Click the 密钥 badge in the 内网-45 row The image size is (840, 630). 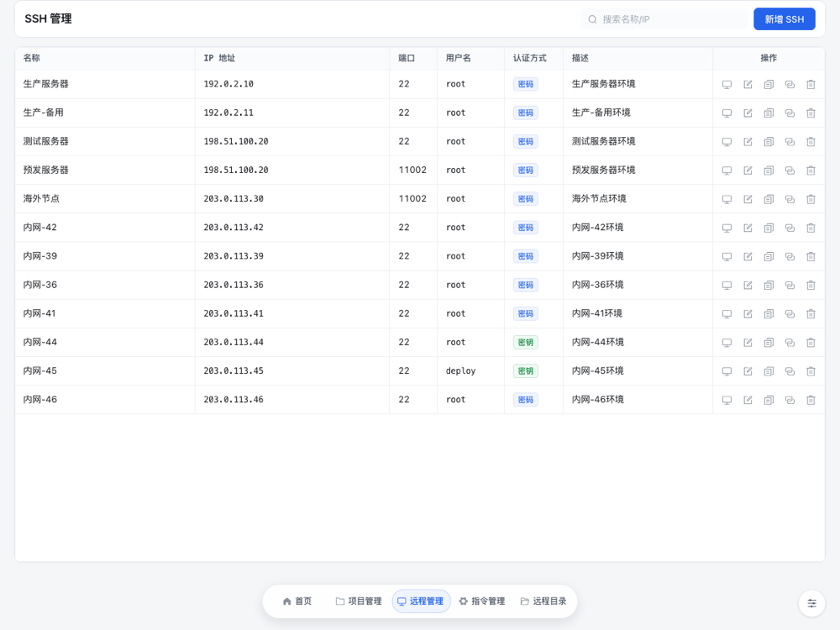point(526,371)
